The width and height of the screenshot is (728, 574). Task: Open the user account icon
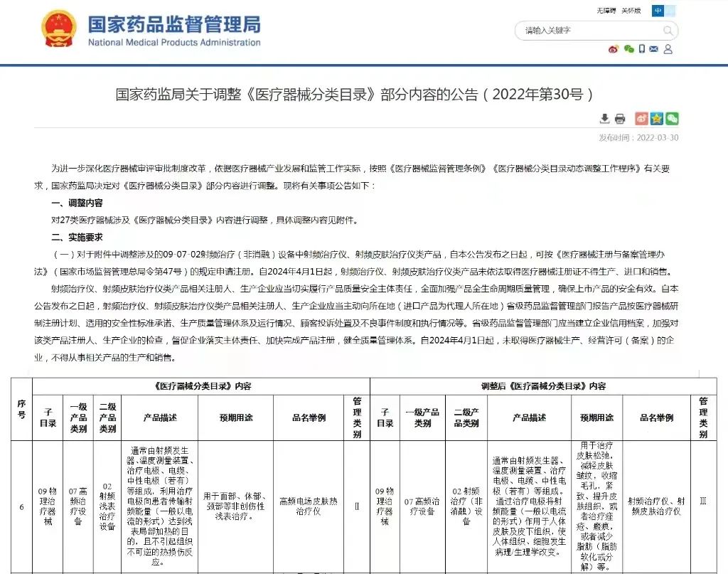point(668,49)
